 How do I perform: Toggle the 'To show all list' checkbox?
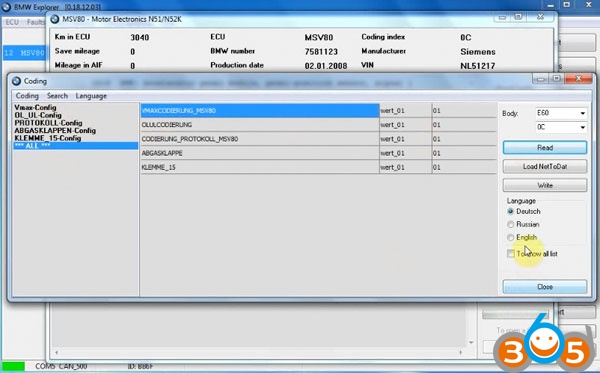tap(511, 254)
